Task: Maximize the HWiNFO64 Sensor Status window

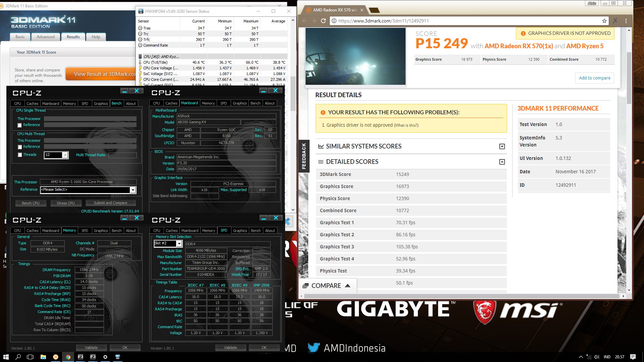Action: [x=273, y=11]
